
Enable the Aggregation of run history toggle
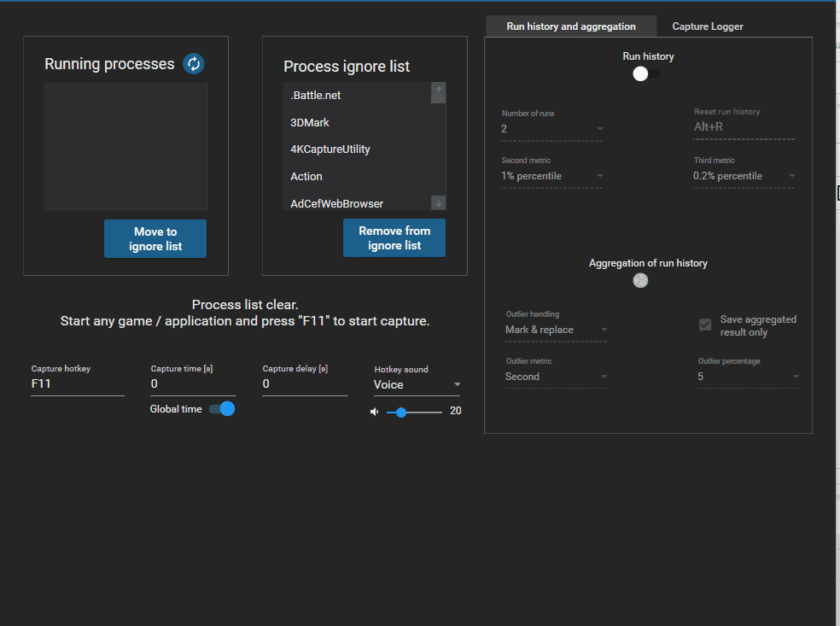(x=640, y=280)
